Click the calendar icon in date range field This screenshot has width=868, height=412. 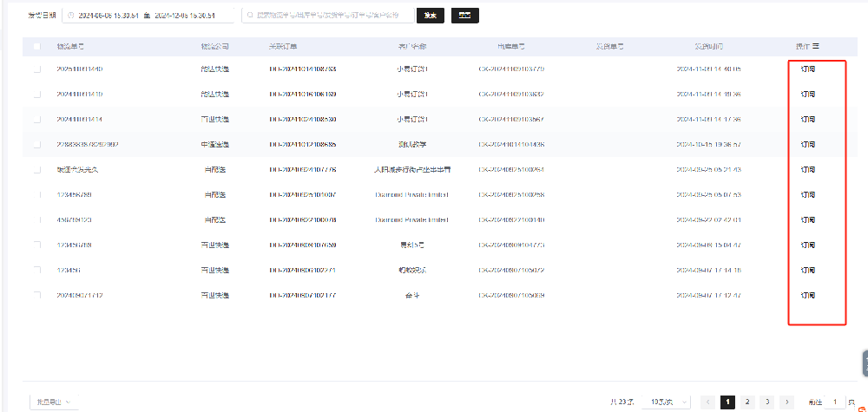click(x=70, y=16)
